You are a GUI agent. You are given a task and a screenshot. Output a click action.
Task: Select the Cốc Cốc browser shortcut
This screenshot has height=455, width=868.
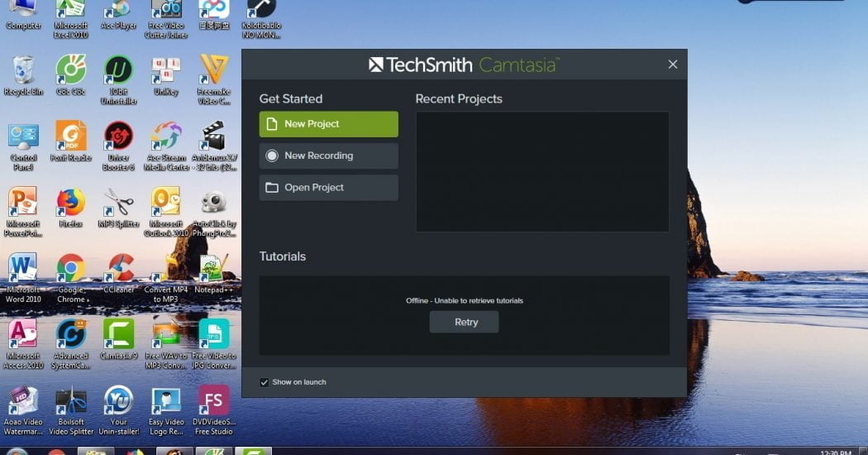pyautogui.click(x=71, y=75)
